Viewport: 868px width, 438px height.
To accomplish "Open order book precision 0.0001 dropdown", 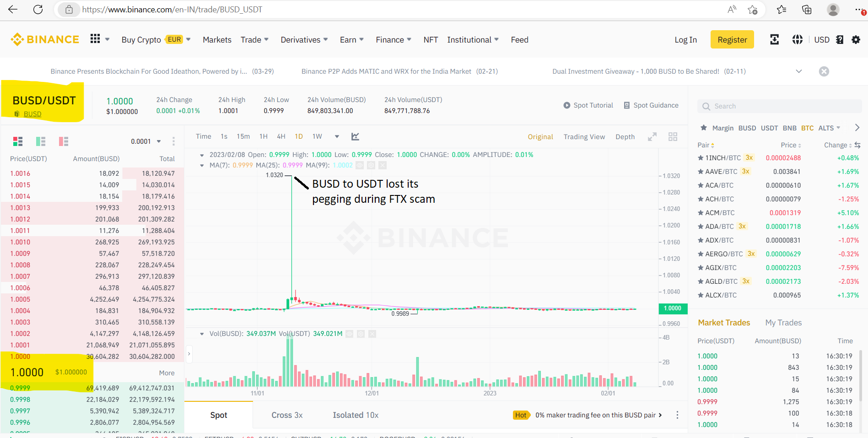I will (x=146, y=141).
